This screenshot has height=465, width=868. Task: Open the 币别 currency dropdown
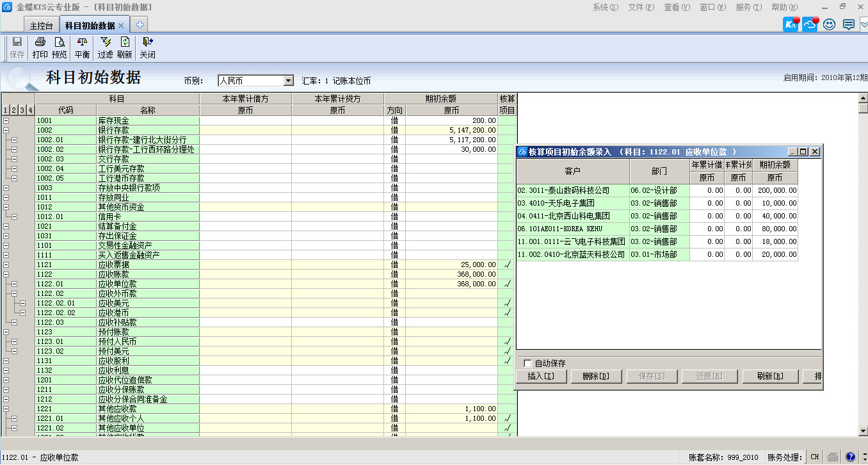pyautogui.click(x=288, y=81)
